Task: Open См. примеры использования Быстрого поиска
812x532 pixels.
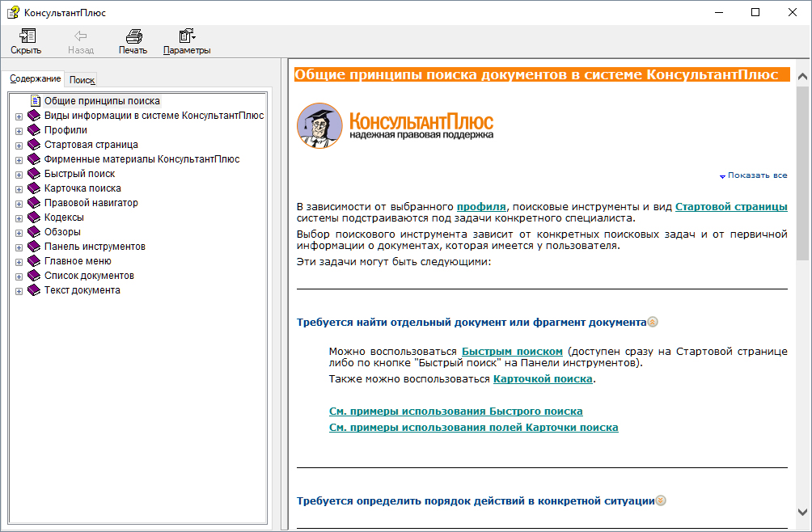Action: click(455, 411)
